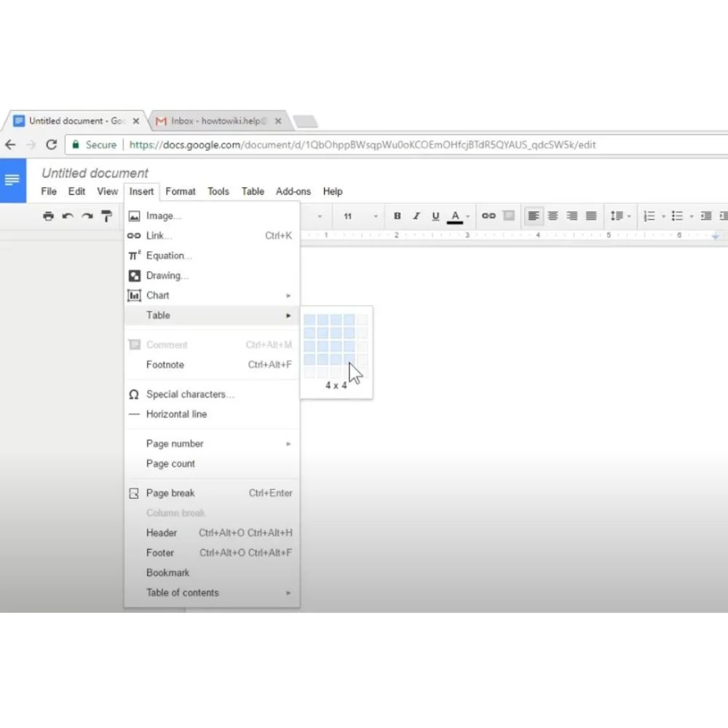Image resolution: width=728 pixels, height=728 pixels.
Task: Choose Footnote from Insert menu
Action: point(212,365)
